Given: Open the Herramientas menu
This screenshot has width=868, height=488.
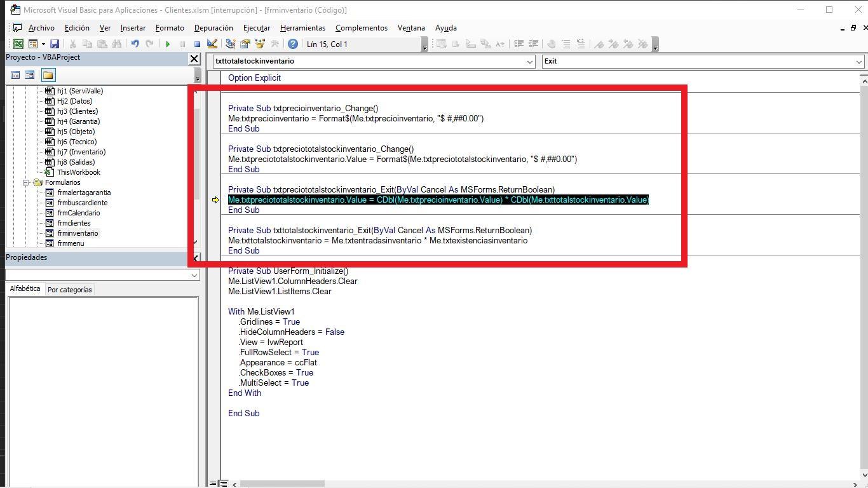Looking at the screenshot, I should (x=302, y=28).
